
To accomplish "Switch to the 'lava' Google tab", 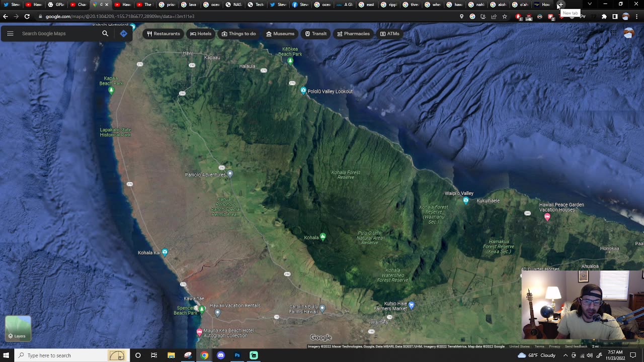I will pos(189,5).
